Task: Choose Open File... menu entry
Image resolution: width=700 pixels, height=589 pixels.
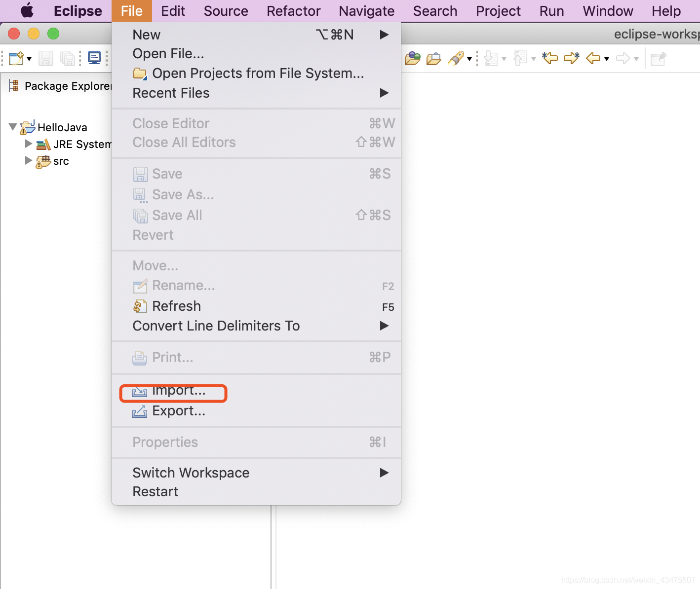Action: coord(256,53)
